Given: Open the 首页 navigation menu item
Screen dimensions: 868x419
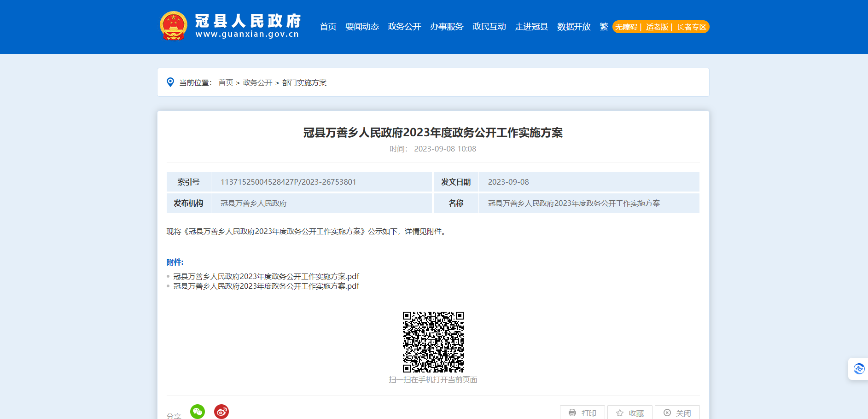Looking at the screenshot, I should point(328,27).
